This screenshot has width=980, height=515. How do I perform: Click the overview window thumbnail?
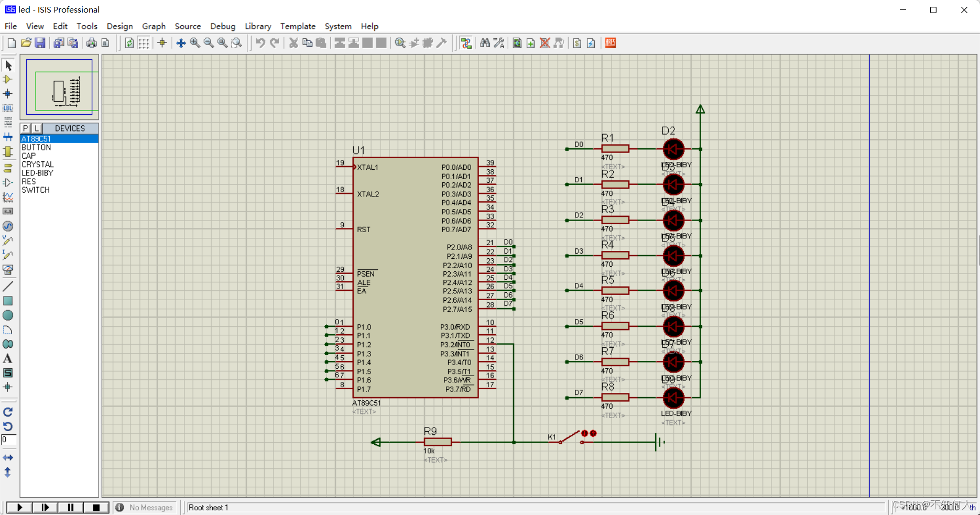(59, 88)
